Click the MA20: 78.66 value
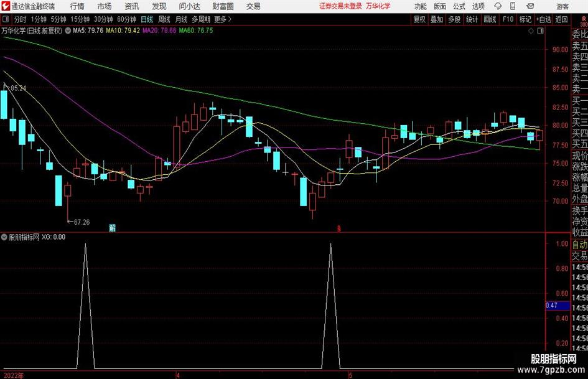 click(159, 30)
